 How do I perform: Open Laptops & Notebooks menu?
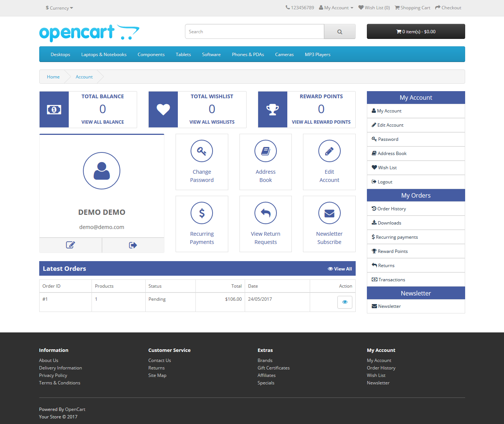[x=104, y=55]
